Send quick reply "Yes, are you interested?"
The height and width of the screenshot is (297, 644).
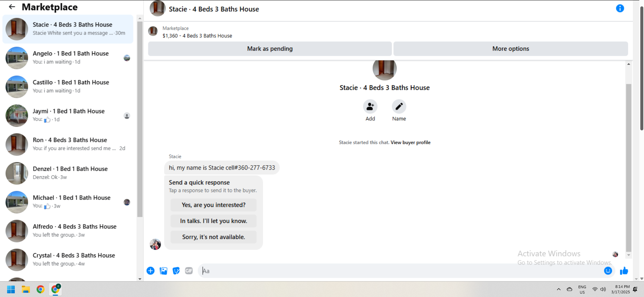213,205
